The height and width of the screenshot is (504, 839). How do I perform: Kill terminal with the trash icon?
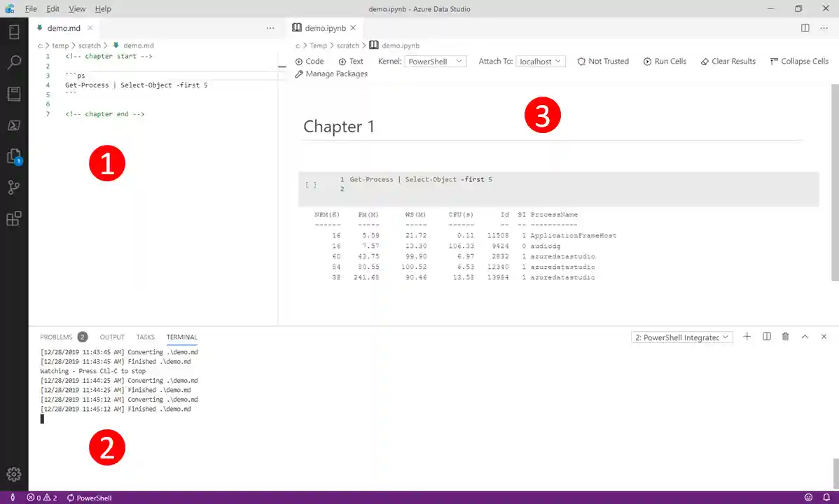[x=785, y=337]
